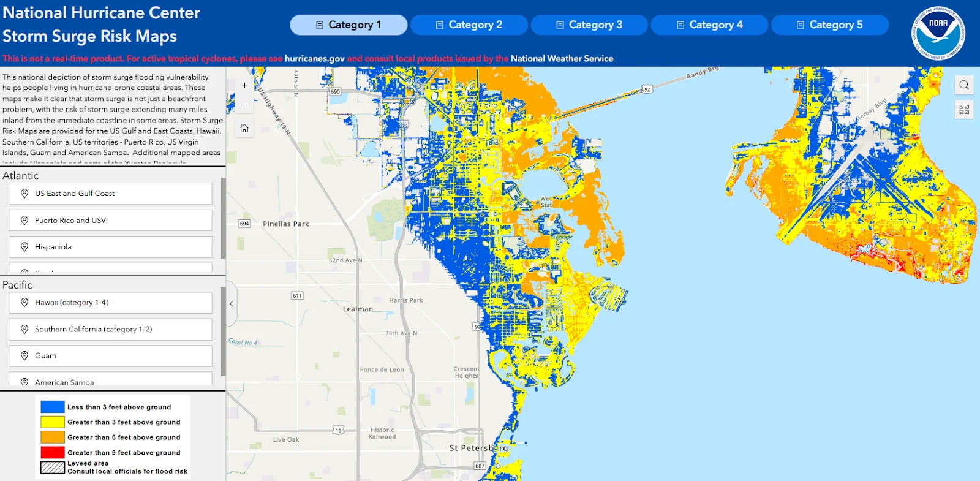Click the Historic Kenwood map label
The height and width of the screenshot is (481, 980).
(x=382, y=433)
